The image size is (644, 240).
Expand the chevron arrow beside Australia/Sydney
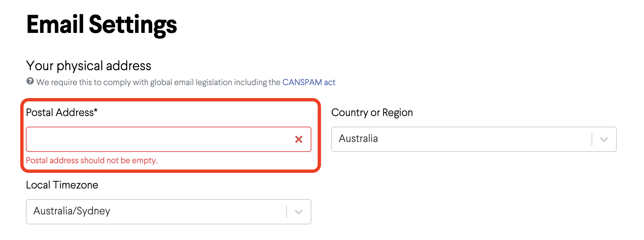299,212
